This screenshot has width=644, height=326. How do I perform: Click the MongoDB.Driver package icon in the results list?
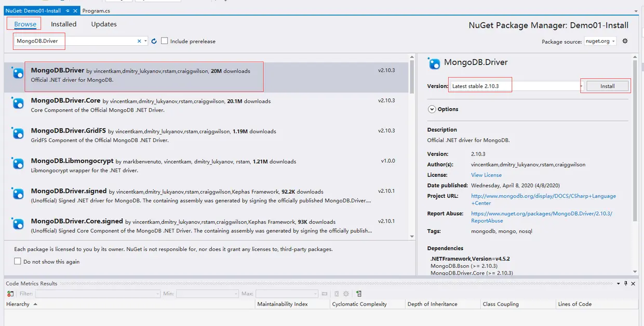pyautogui.click(x=18, y=73)
